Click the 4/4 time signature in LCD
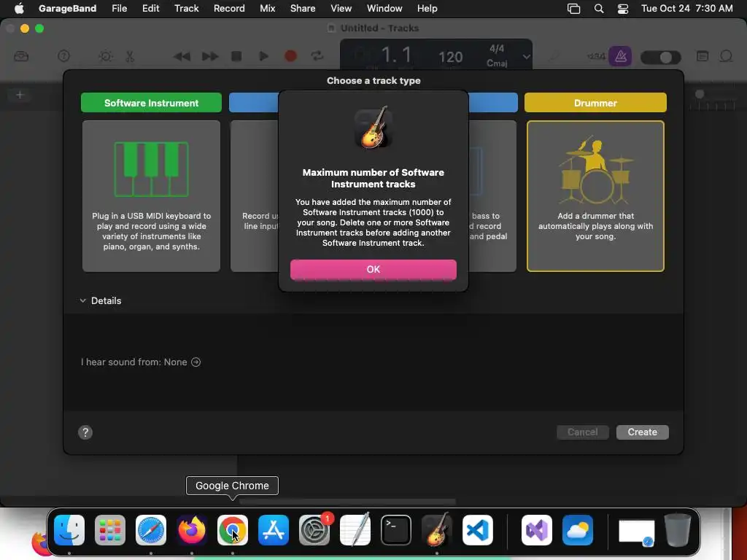This screenshot has width=747, height=560. pos(496,49)
